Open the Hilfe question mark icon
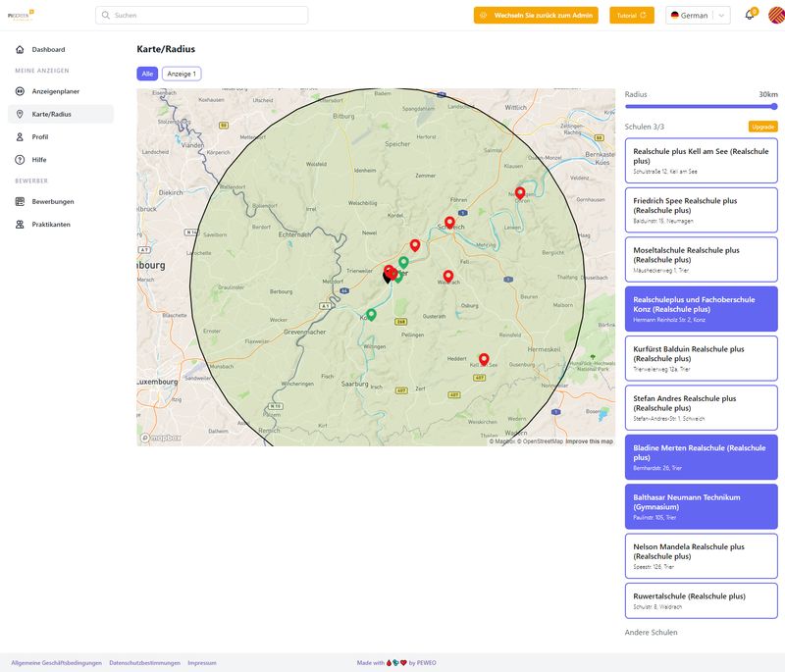This screenshot has width=785, height=672. pos(20,160)
